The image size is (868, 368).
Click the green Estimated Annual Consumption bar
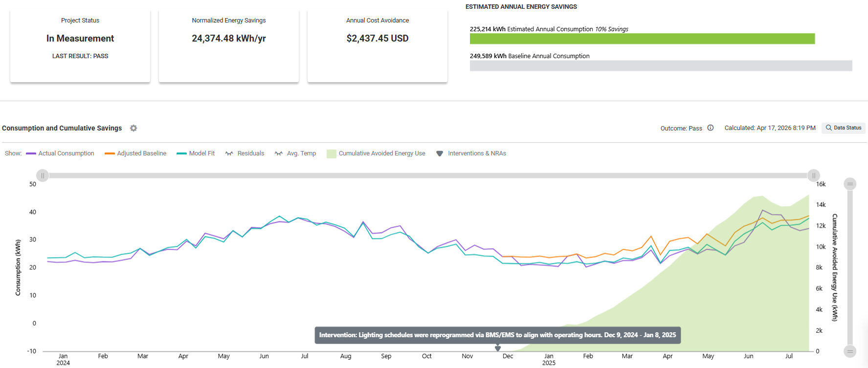642,39
